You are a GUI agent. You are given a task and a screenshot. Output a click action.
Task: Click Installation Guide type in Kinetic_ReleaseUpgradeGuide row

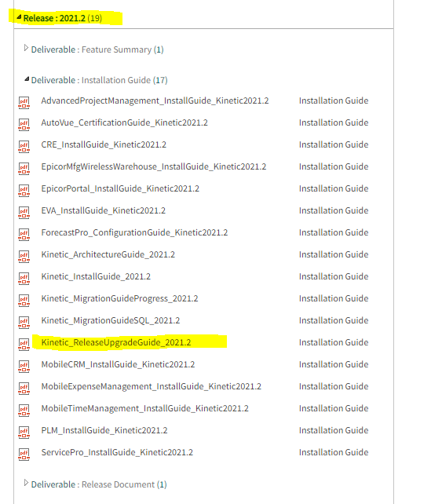[x=334, y=342]
